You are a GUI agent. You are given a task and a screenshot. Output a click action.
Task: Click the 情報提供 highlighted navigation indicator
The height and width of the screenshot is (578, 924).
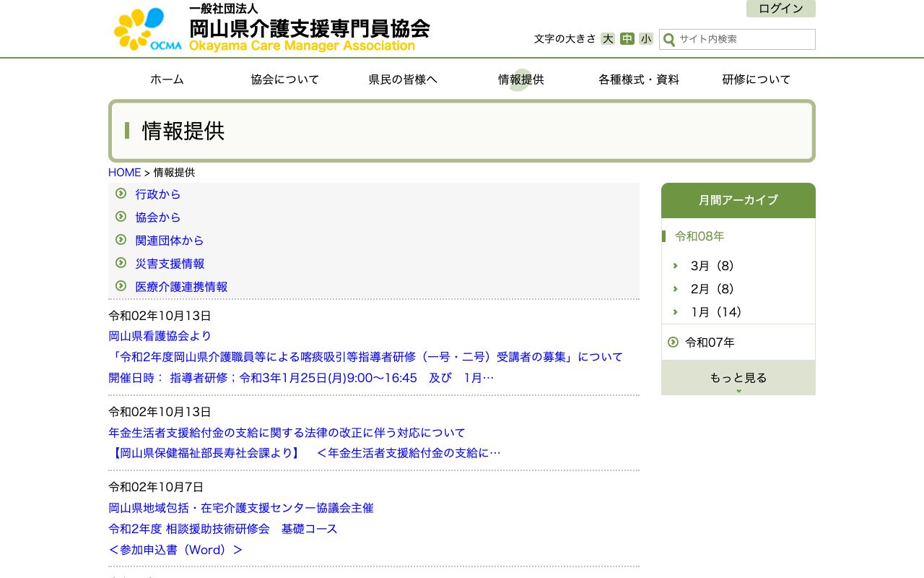point(520,79)
